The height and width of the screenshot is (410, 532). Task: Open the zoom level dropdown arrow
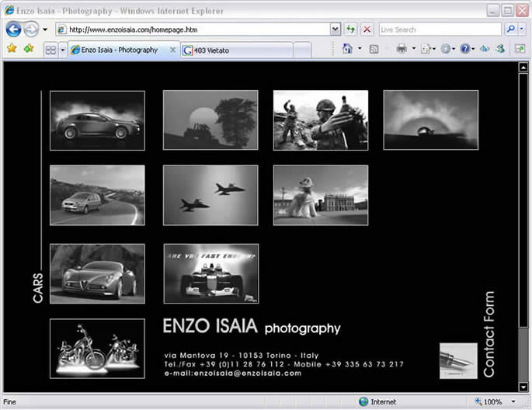pyautogui.click(x=513, y=402)
